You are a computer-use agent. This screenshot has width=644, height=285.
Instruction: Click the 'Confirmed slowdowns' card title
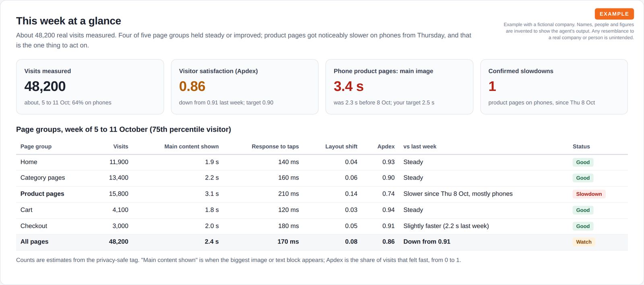[521, 71]
